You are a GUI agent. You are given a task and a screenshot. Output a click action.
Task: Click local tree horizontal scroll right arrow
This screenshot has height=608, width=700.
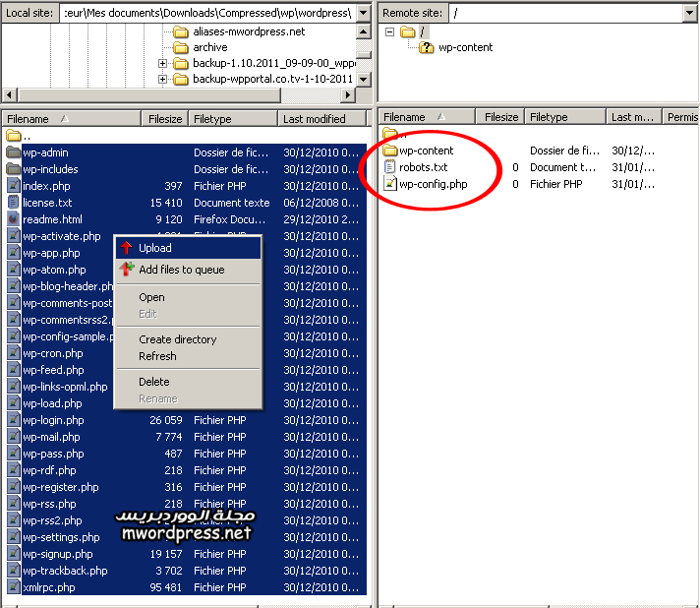(348, 94)
